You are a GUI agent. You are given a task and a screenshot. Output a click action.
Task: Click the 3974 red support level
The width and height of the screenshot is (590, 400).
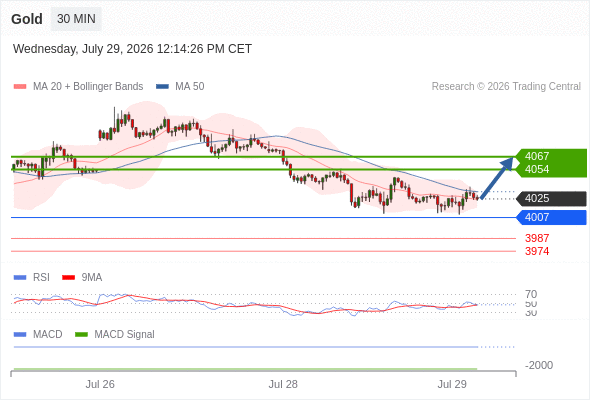coord(537,251)
